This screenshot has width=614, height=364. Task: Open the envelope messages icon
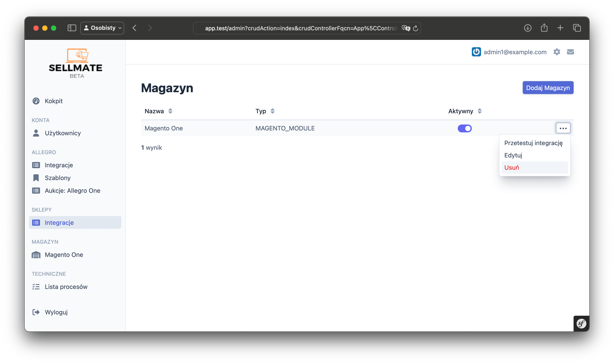tap(570, 52)
